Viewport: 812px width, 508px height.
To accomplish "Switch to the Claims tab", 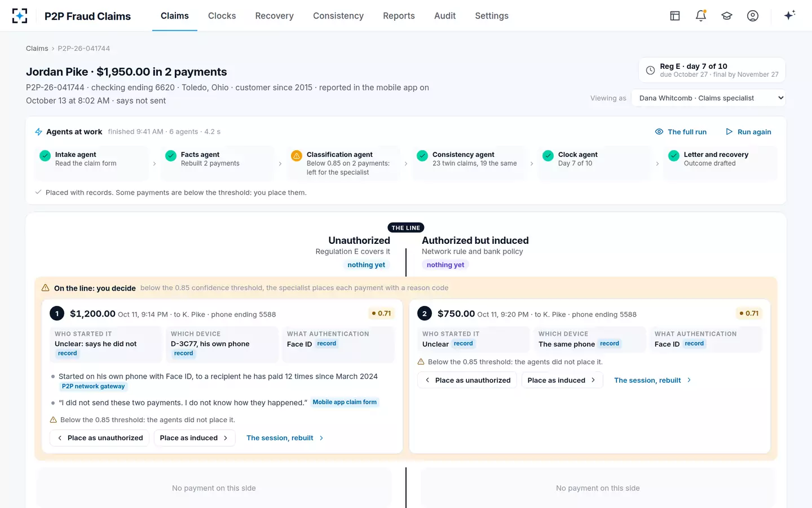I will tap(175, 16).
